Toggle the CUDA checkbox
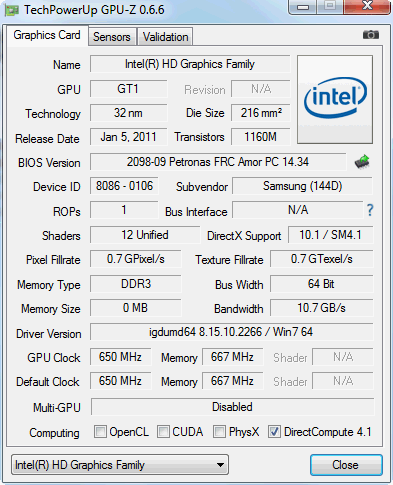393x485 pixels. [163, 431]
